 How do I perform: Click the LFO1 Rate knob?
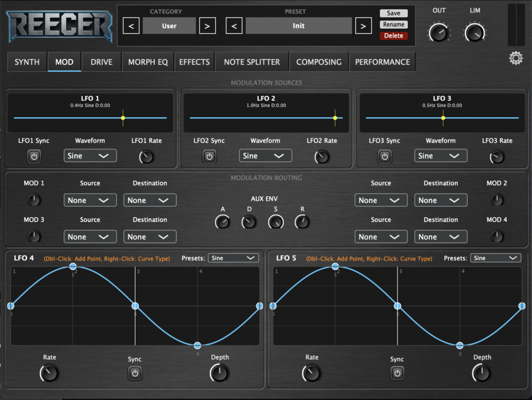pyautogui.click(x=147, y=156)
